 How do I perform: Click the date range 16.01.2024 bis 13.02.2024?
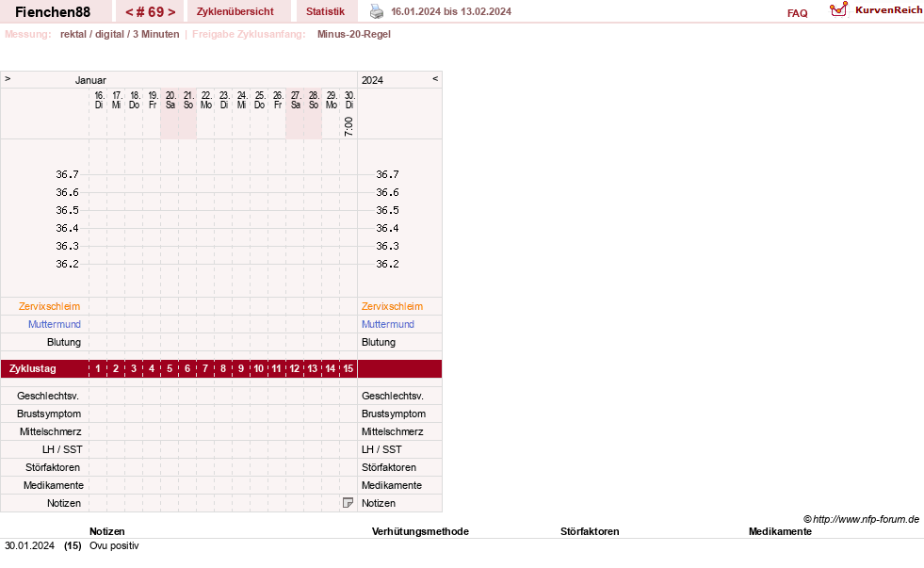tap(451, 11)
